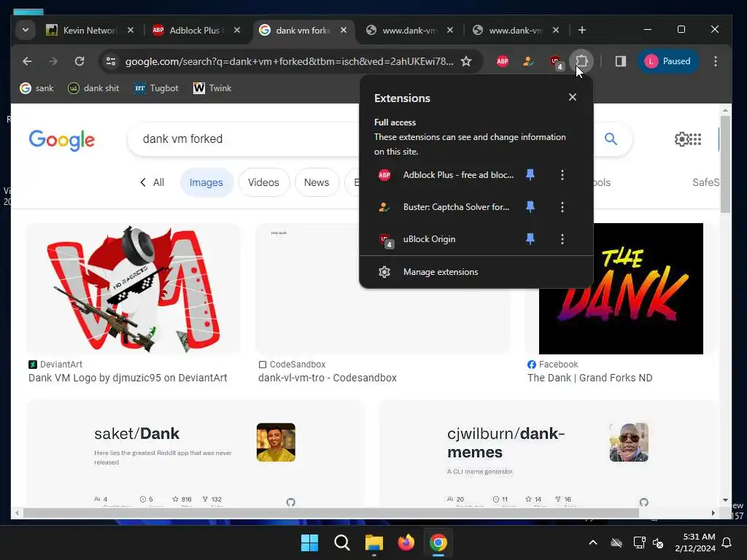The width and height of the screenshot is (747, 560).
Task: Click the address bar URL
Action: pos(289,61)
